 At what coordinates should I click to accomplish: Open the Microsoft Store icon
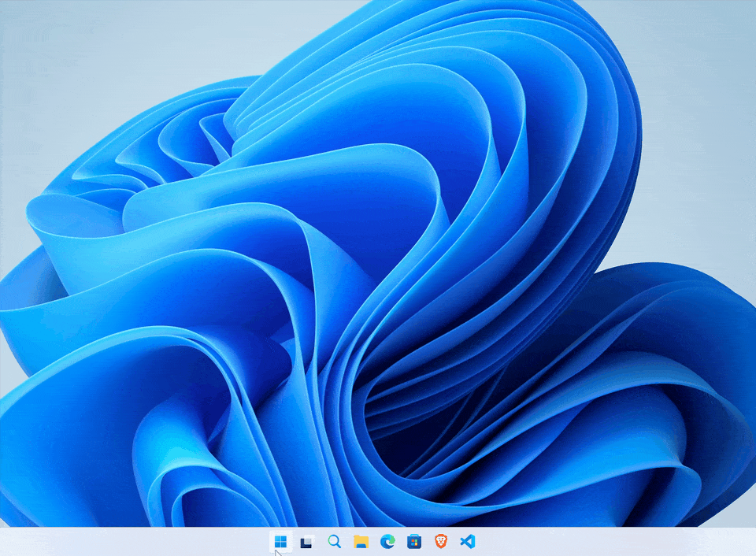[414, 542]
